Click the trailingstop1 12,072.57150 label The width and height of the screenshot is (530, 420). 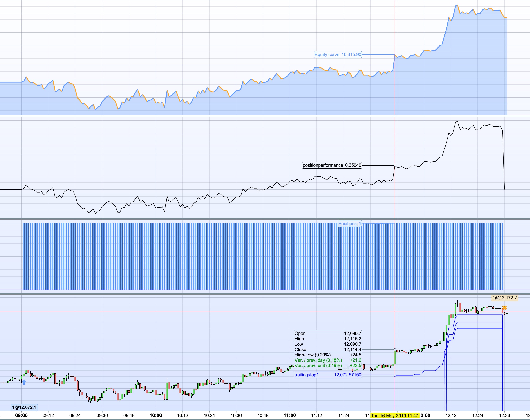pyautogui.click(x=328, y=375)
